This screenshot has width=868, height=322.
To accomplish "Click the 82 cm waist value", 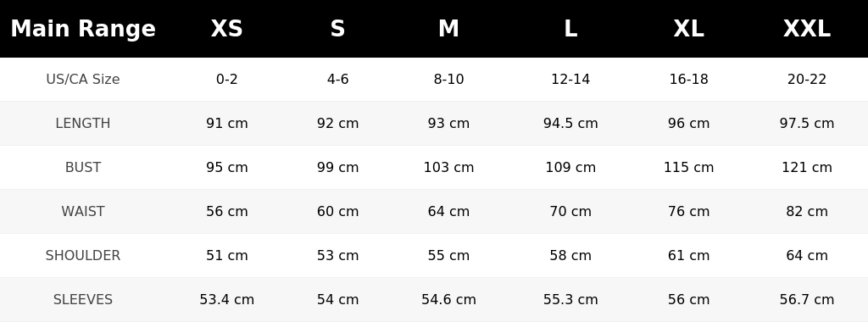I will pyautogui.click(x=807, y=211).
